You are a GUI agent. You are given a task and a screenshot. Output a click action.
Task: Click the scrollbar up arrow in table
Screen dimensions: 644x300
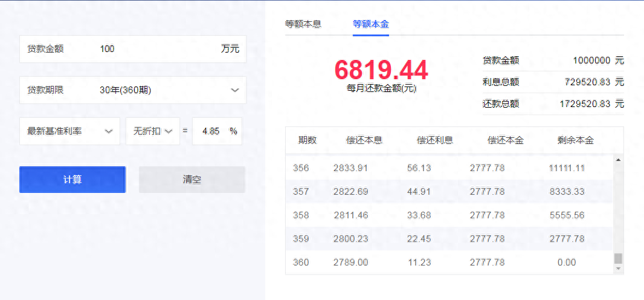click(618, 160)
